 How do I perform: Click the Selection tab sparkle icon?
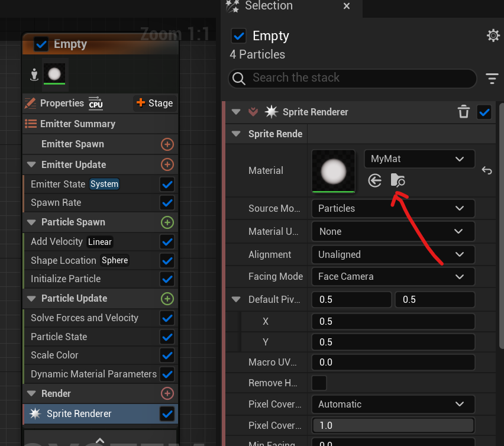click(x=232, y=6)
